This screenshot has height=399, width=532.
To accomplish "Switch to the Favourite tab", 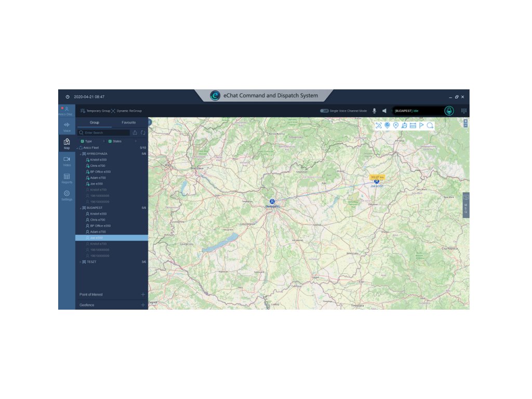I will point(129,123).
